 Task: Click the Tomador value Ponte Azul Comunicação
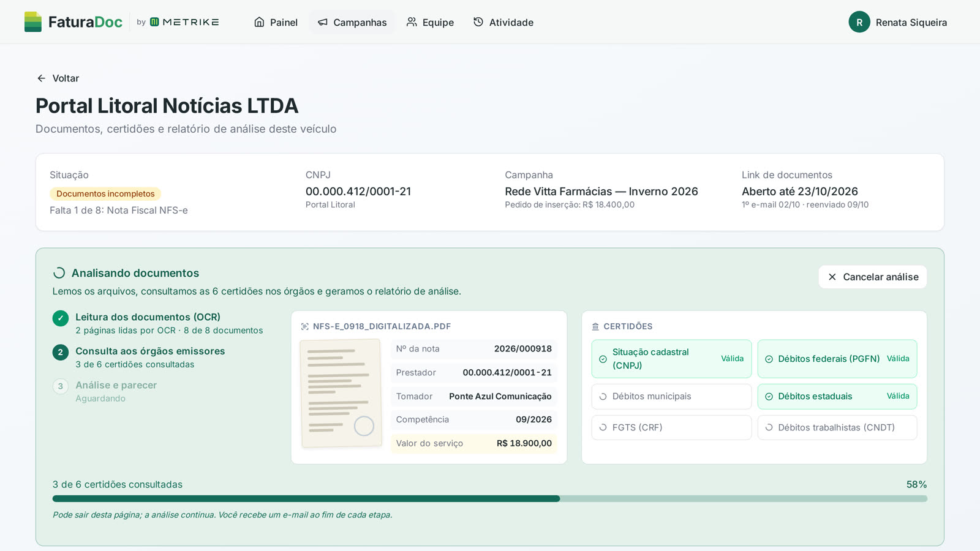click(x=500, y=396)
